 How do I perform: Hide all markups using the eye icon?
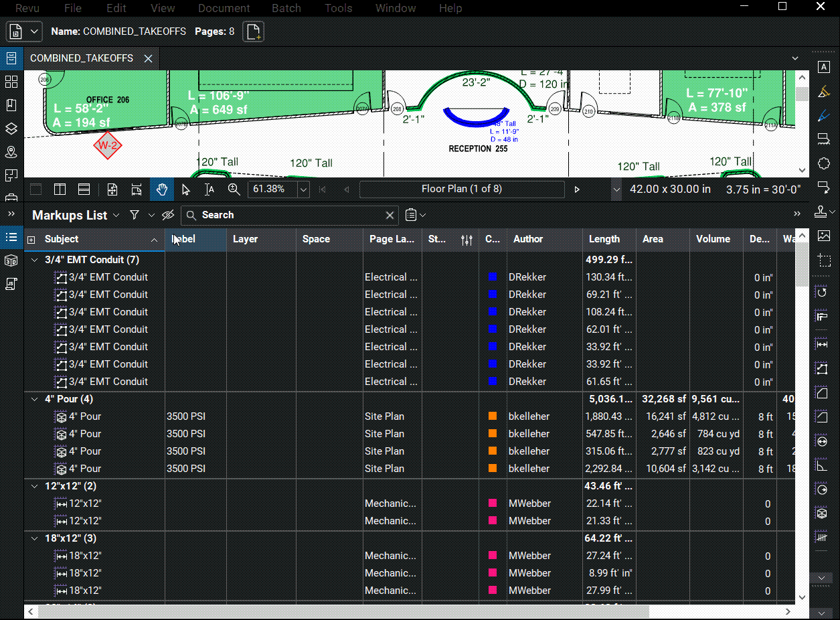168,215
